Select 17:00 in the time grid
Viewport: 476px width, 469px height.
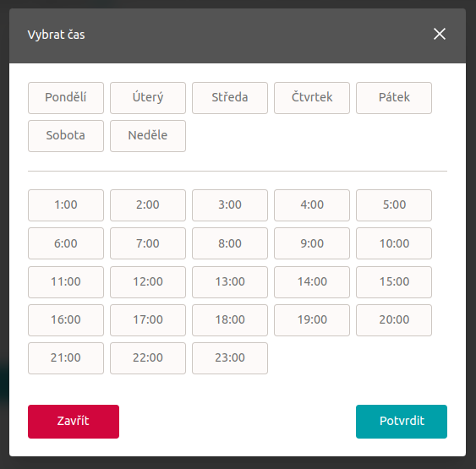[x=148, y=320]
